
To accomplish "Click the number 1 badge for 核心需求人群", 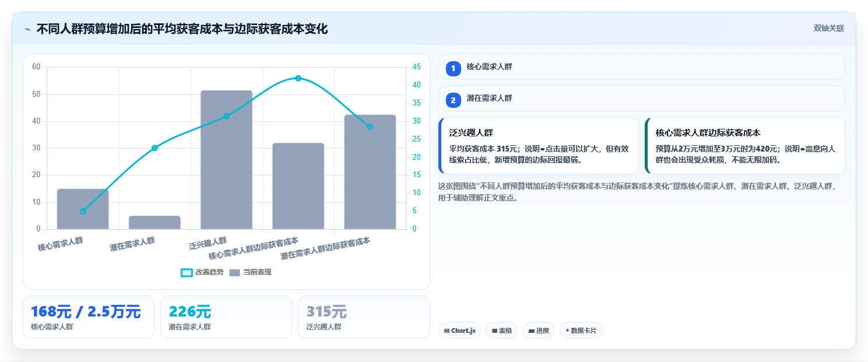I will 453,69.
